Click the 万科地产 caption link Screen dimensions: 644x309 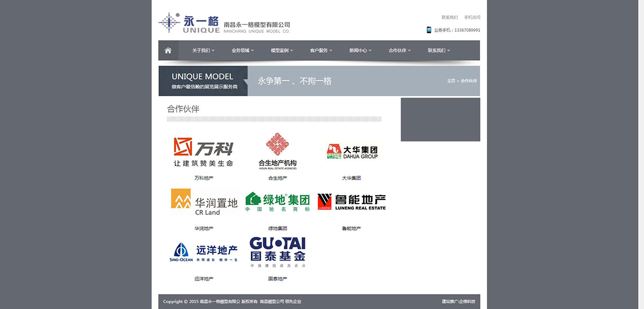[203, 178]
